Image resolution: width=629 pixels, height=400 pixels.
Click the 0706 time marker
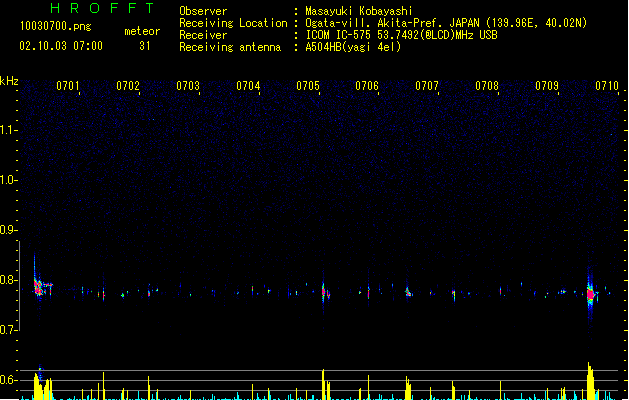367,86
